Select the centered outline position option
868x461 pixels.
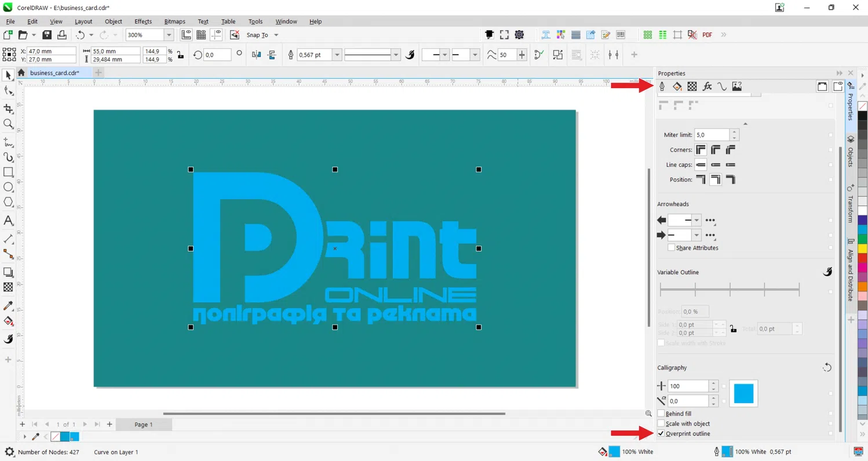pyautogui.click(x=716, y=180)
